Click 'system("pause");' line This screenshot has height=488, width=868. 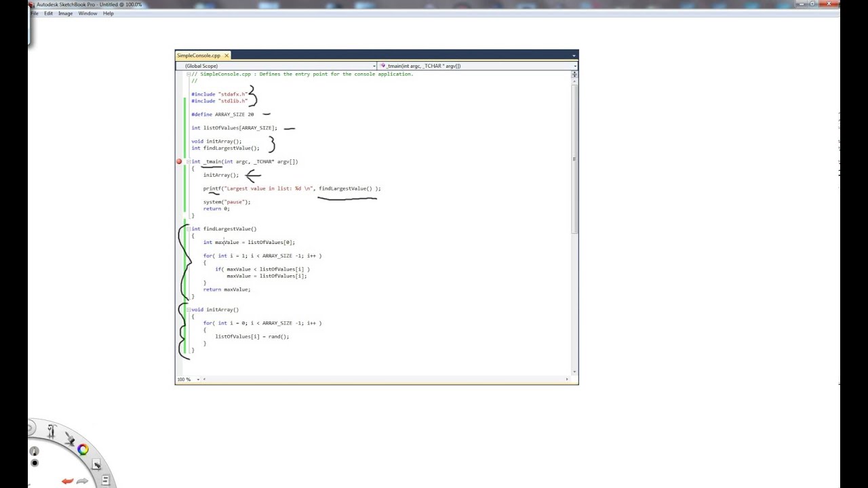click(x=226, y=202)
